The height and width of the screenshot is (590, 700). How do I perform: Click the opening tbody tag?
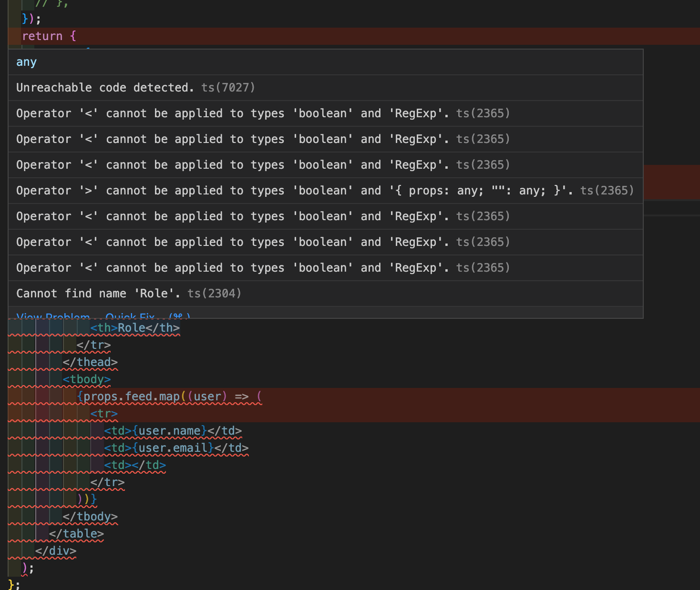click(x=87, y=379)
